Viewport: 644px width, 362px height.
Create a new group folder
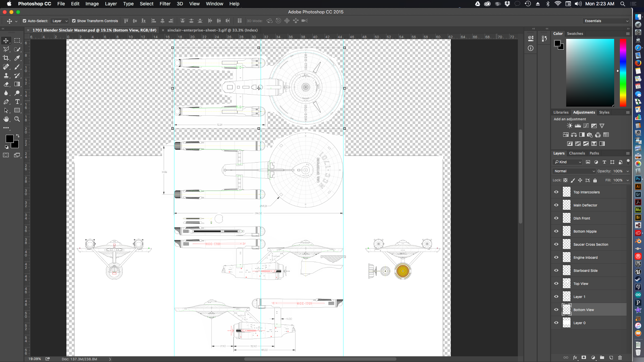tap(602, 358)
